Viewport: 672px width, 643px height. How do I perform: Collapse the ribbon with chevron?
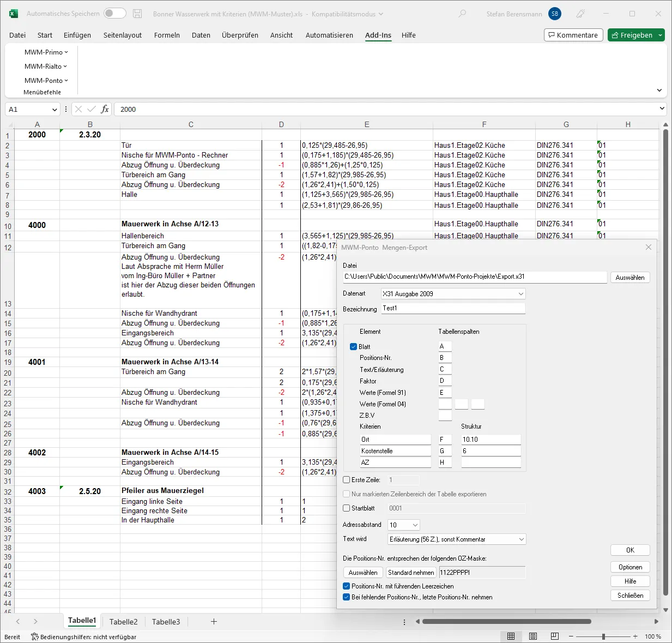click(x=659, y=91)
